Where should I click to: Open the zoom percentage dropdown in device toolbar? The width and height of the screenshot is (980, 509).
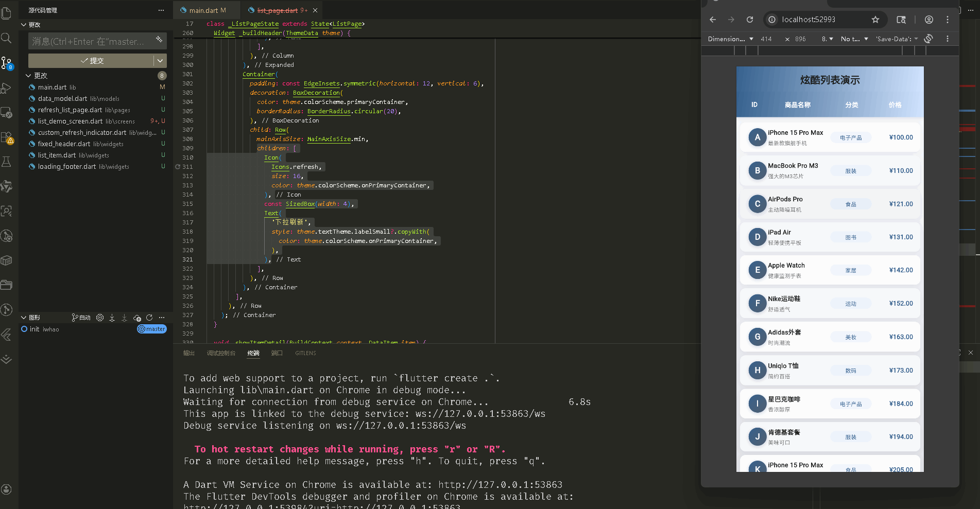(827, 39)
